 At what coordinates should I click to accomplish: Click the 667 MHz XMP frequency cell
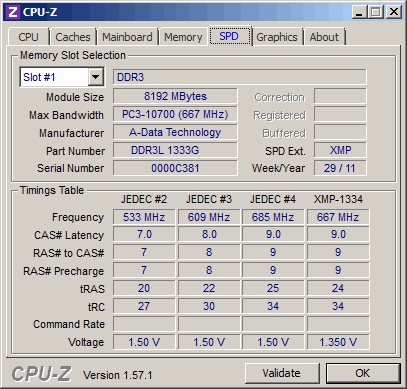point(338,217)
